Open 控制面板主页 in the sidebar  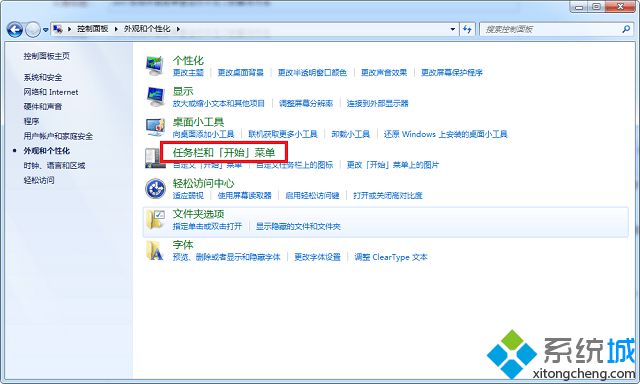[x=47, y=56]
